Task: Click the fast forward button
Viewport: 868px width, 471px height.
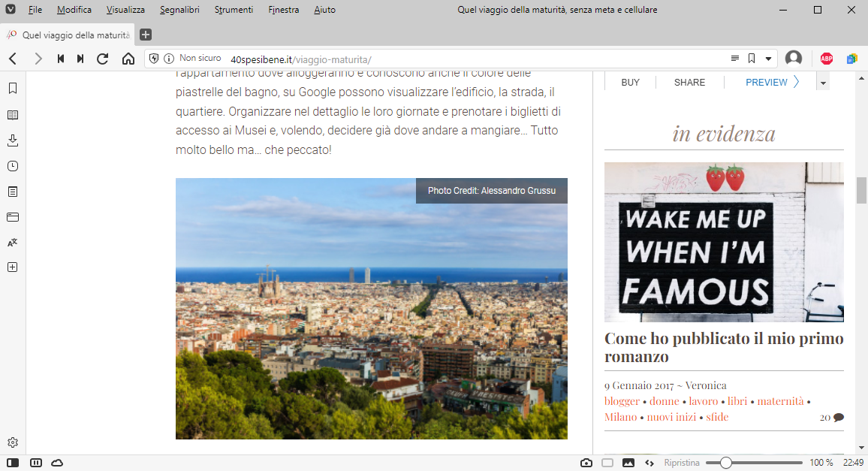Action: click(80, 59)
